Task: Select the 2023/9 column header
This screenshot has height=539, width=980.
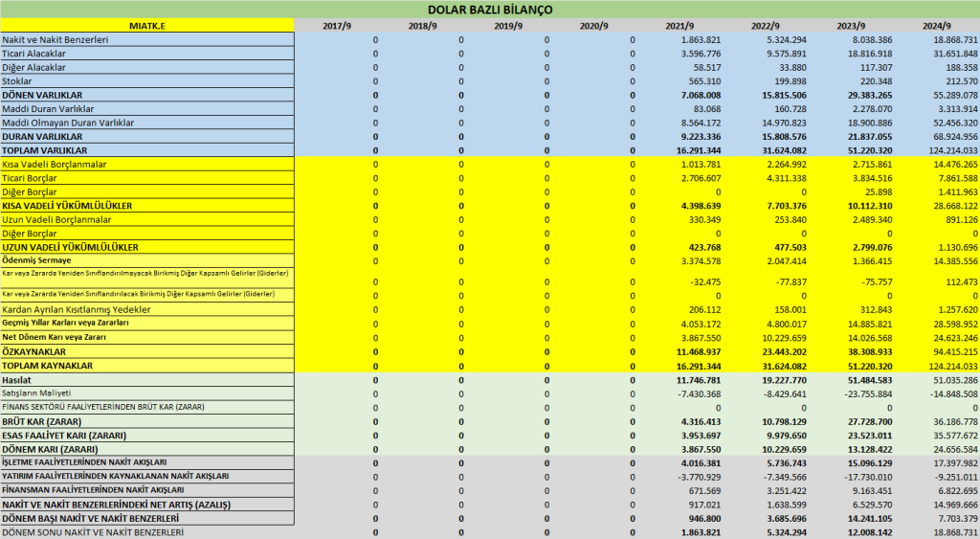Action: 851,26
